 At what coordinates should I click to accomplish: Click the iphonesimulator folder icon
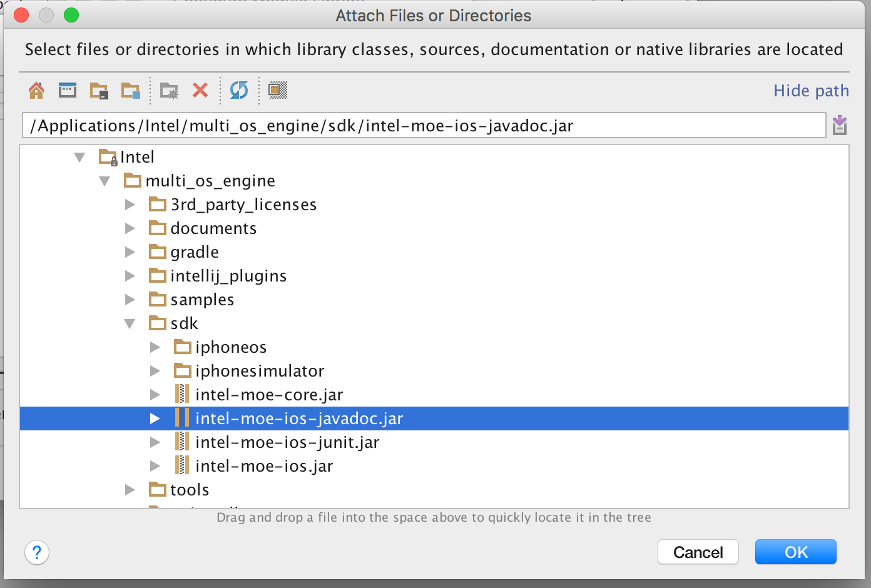(183, 371)
